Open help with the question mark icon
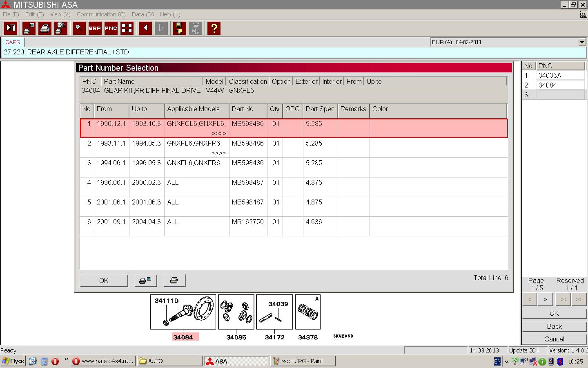588x368 pixels. pyautogui.click(x=214, y=28)
